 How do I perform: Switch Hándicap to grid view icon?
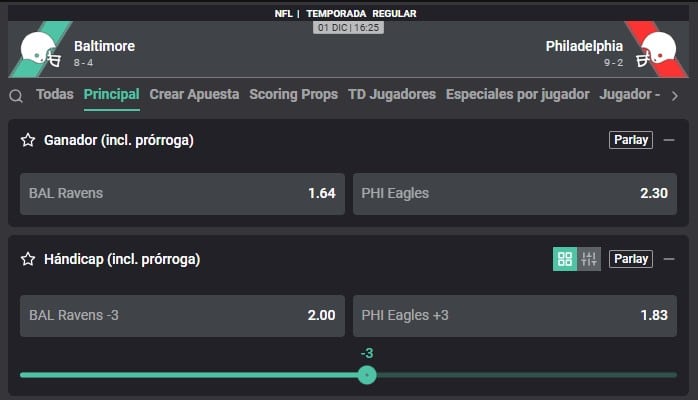(565, 259)
